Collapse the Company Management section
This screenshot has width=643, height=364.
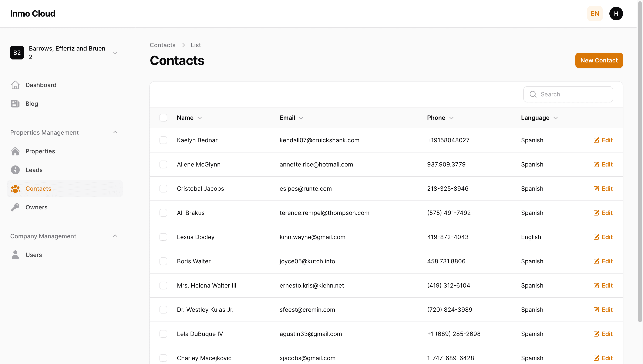(x=115, y=236)
